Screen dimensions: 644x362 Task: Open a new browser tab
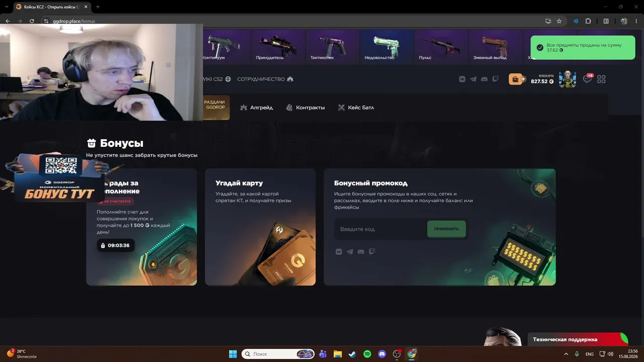98,7
